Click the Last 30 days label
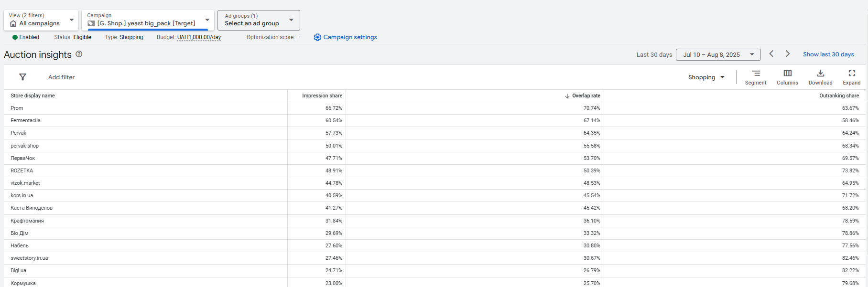868x287 pixels. coord(654,55)
